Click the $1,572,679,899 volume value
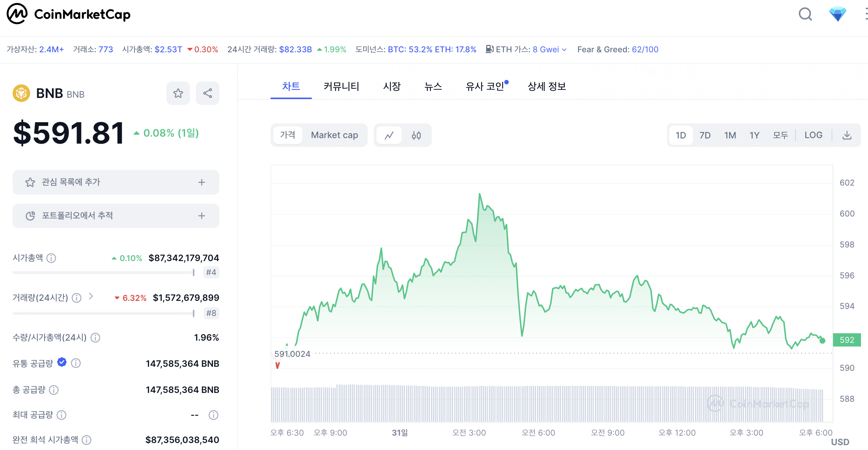This screenshot has height=450, width=868. click(x=186, y=298)
